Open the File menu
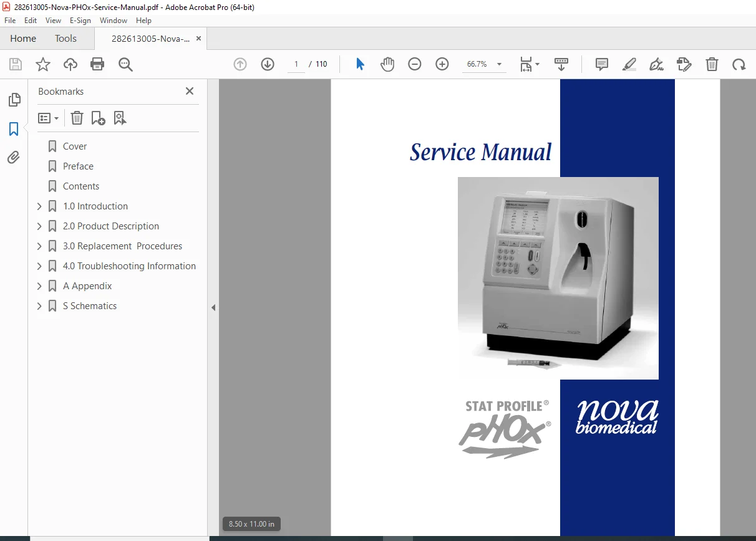Screen dimensions: 756x541 click(x=10, y=21)
